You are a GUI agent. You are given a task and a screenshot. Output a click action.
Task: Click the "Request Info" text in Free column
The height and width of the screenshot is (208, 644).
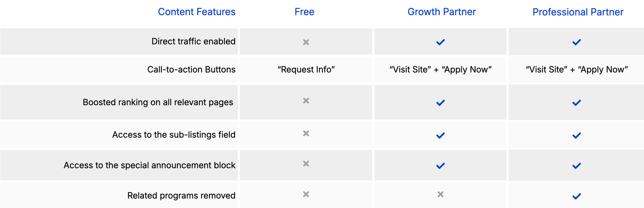click(x=306, y=70)
